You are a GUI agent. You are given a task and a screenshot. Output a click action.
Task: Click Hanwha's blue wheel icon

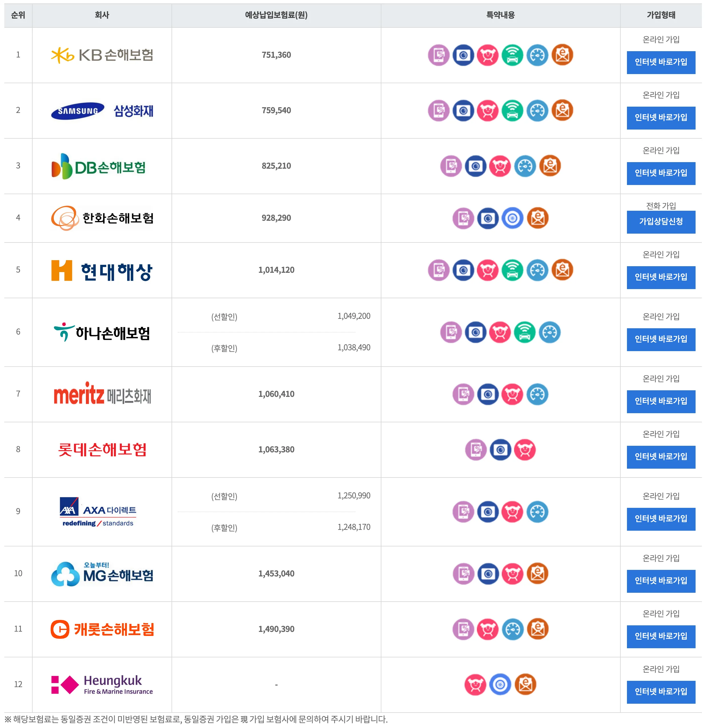(512, 218)
